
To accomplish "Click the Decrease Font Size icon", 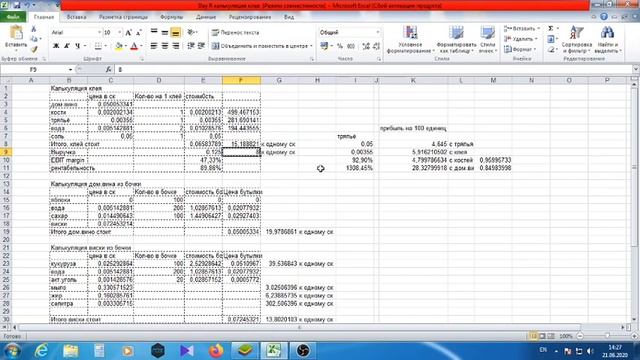I will tap(138, 32).
